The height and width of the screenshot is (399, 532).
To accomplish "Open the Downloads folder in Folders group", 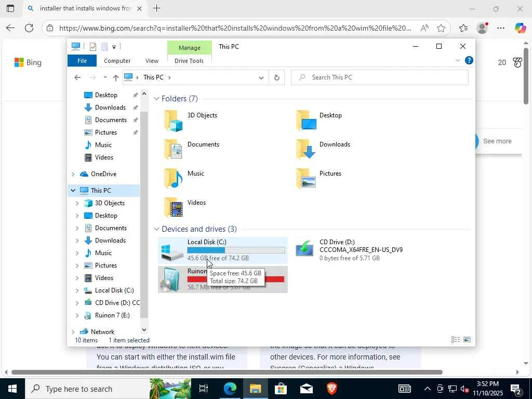I will (x=305, y=150).
